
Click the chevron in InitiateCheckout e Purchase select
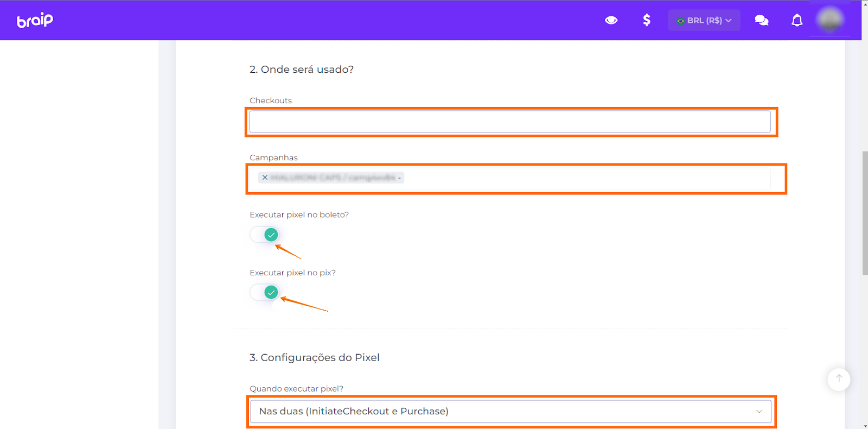click(x=759, y=411)
